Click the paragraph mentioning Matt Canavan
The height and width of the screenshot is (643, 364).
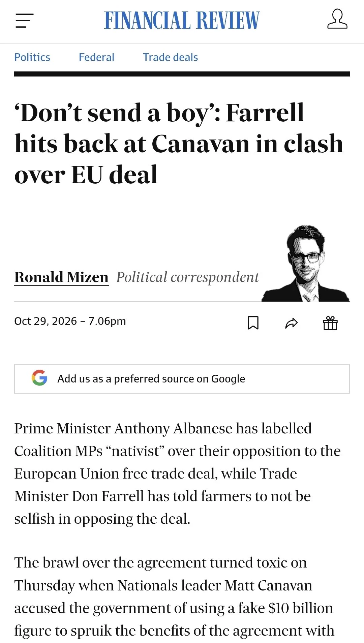[x=174, y=596]
